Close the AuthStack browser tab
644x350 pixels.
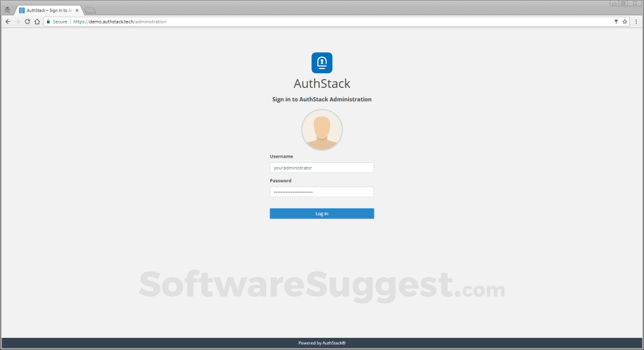click(76, 10)
